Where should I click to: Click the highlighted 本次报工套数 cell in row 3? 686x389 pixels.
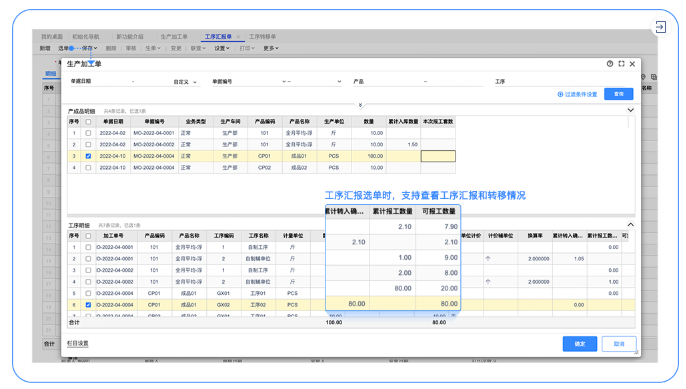coord(438,156)
